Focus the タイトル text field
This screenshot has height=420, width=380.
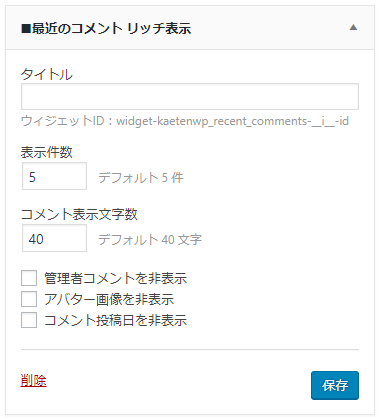pyautogui.click(x=190, y=97)
